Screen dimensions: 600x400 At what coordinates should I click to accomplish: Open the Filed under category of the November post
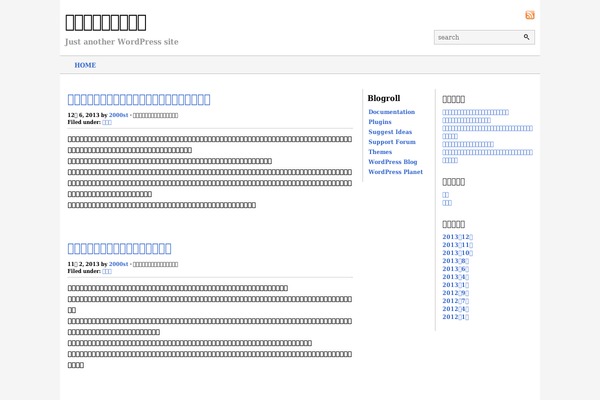point(107,271)
